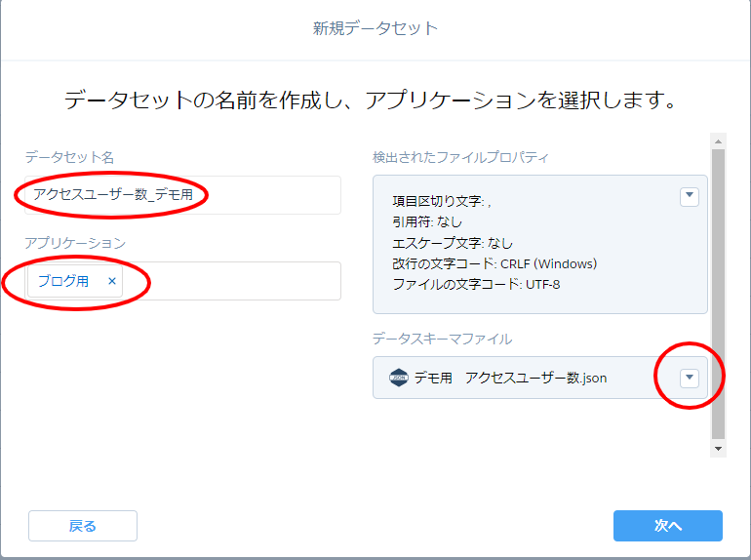Viewport: 751px width, 560px height.
Task: Select the ブログ用 pill label
Action: (63, 281)
